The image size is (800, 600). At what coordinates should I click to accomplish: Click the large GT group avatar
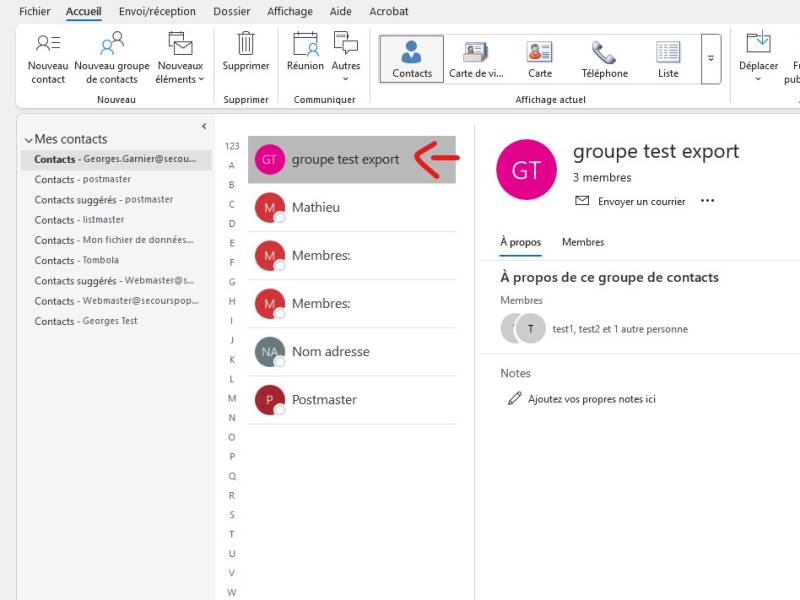(527, 169)
